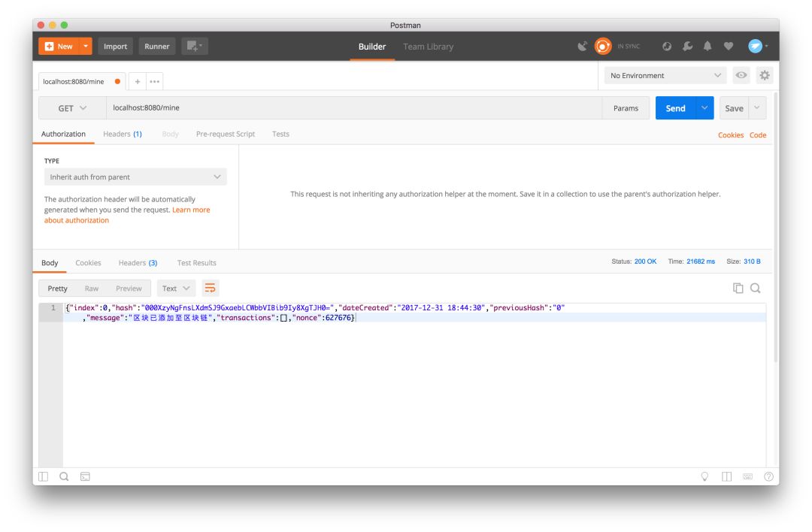
Task: Select the response Headers (3) tab
Action: [x=138, y=263]
